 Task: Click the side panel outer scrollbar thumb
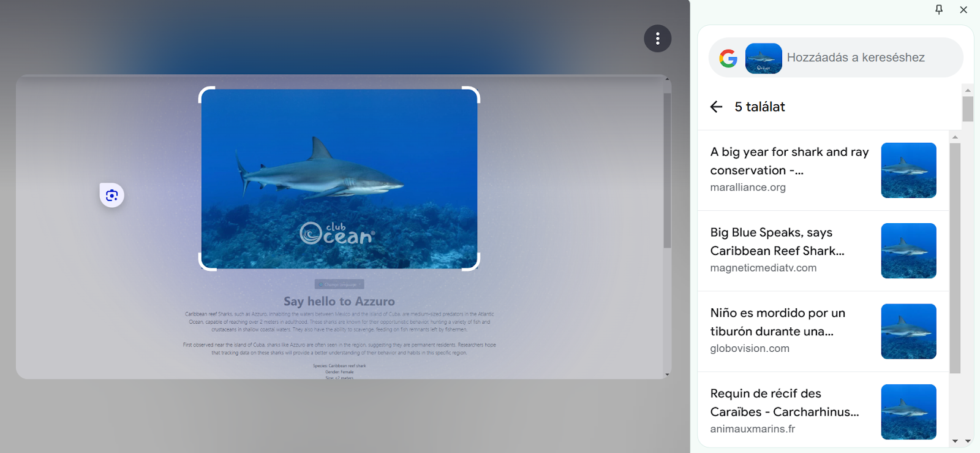coord(968,109)
